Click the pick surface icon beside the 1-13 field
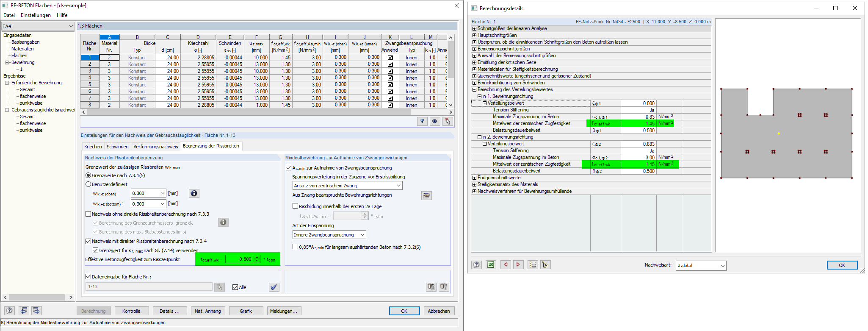The image size is (868, 331). (x=219, y=287)
